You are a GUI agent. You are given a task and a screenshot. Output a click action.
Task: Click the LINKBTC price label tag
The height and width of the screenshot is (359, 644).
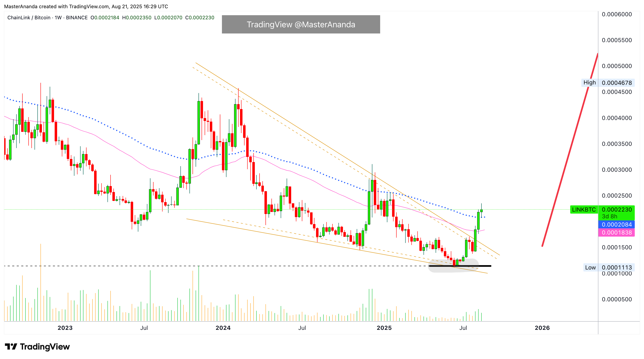pyautogui.click(x=584, y=210)
